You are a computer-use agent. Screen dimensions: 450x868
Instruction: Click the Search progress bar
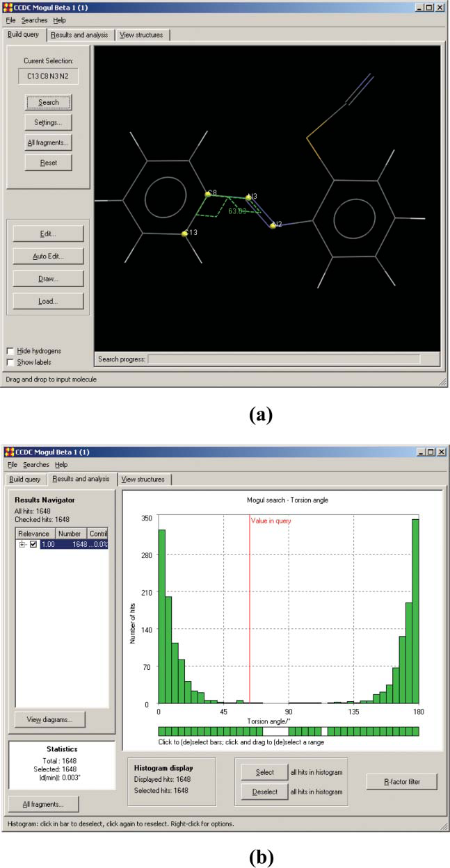[284, 359]
